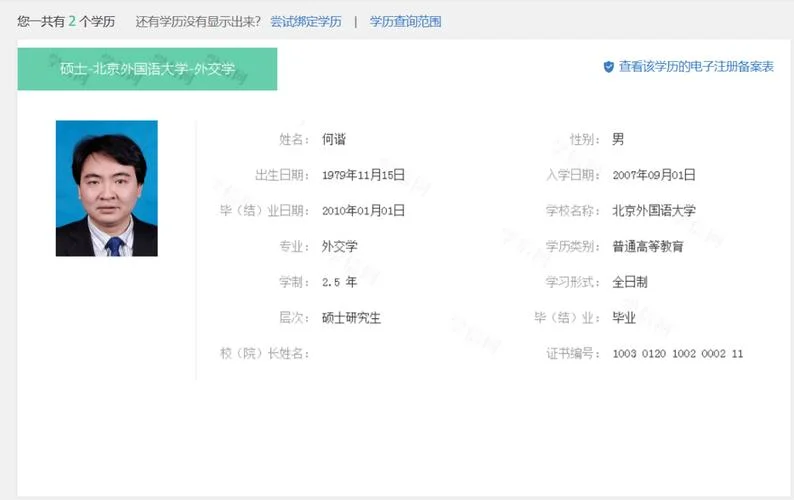Select the 学习形式 value 全日制
This screenshot has width=794, height=500.
pyautogui.click(x=630, y=282)
